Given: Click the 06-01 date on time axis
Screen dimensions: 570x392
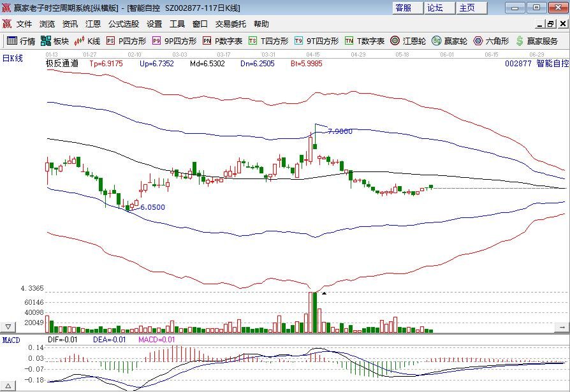Looking at the screenshot, I should pos(447,54).
